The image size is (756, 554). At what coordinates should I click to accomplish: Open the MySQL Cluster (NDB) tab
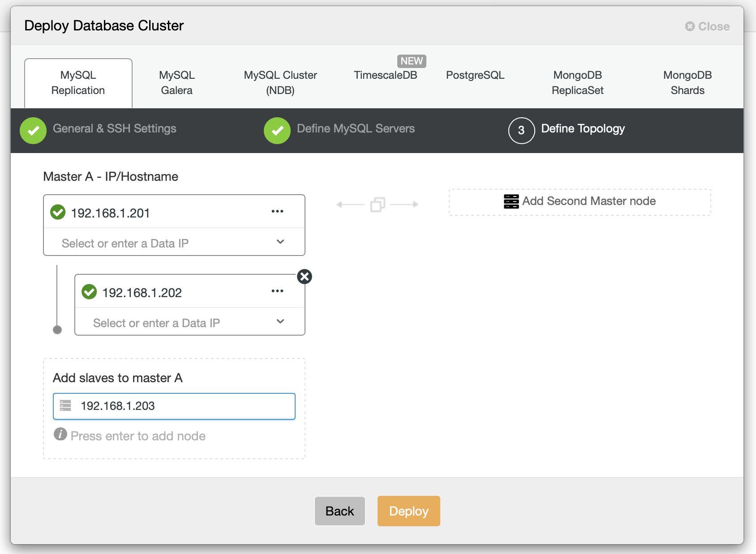click(x=280, y=83)
